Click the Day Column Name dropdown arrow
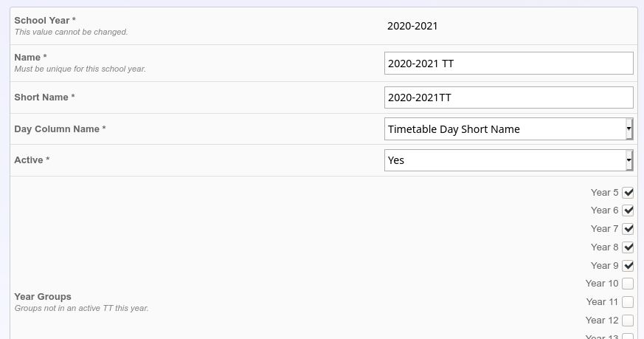 [x=629, y=129]
